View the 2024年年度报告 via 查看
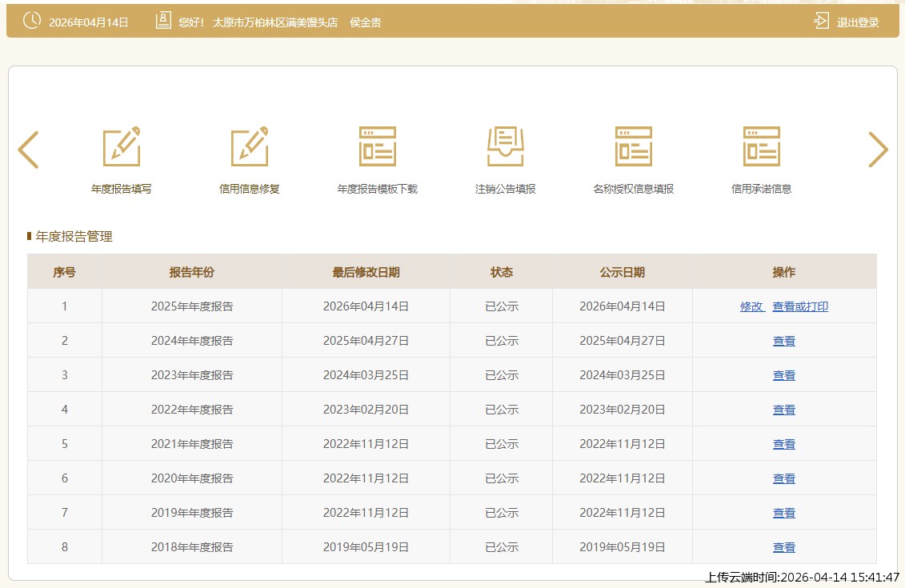 [x=784, y=341]
